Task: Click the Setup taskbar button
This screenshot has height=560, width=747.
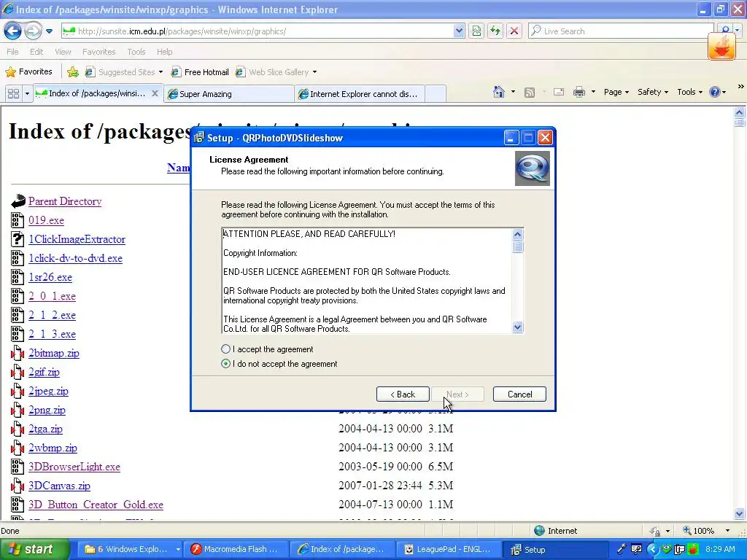Action: coord(557,550)
